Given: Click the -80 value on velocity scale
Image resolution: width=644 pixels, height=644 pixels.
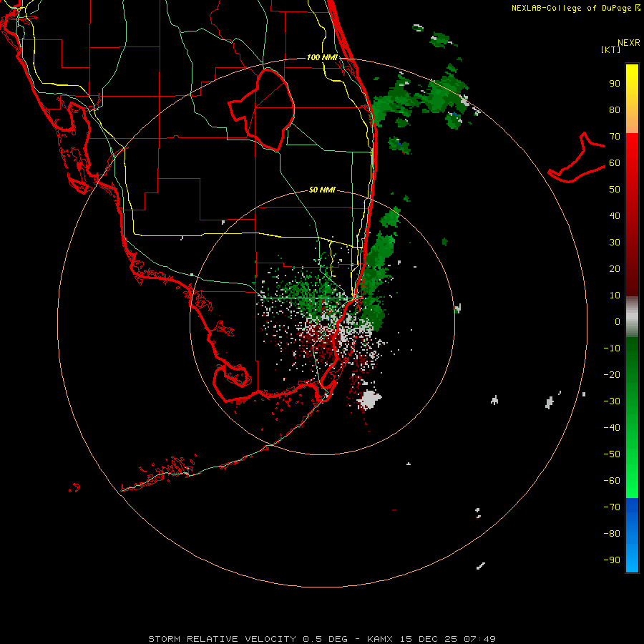Looking at the screenshot, I should tap(612, 534).
